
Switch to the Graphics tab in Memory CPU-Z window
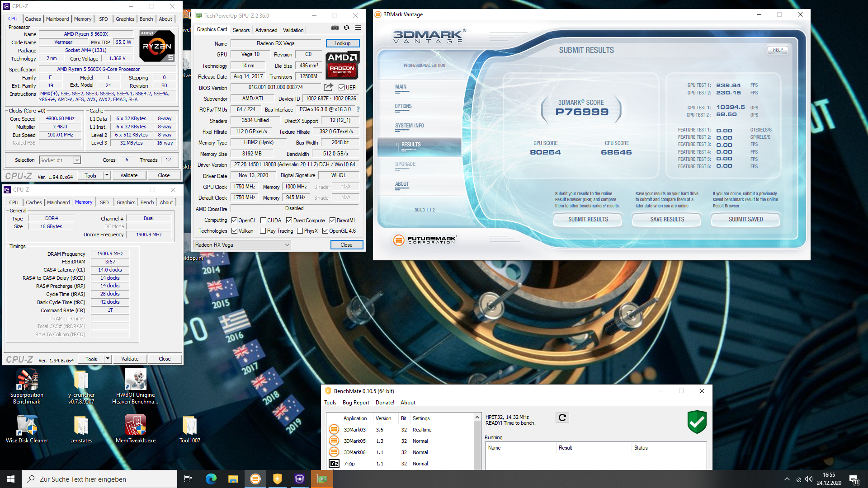pos(126,202)
